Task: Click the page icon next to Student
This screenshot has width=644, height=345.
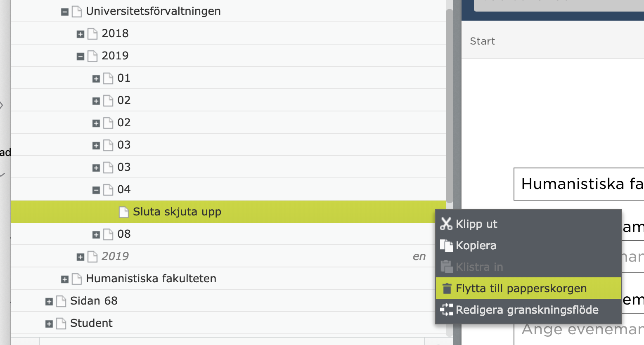Action: pyautogui.click(x=61, y=324)
